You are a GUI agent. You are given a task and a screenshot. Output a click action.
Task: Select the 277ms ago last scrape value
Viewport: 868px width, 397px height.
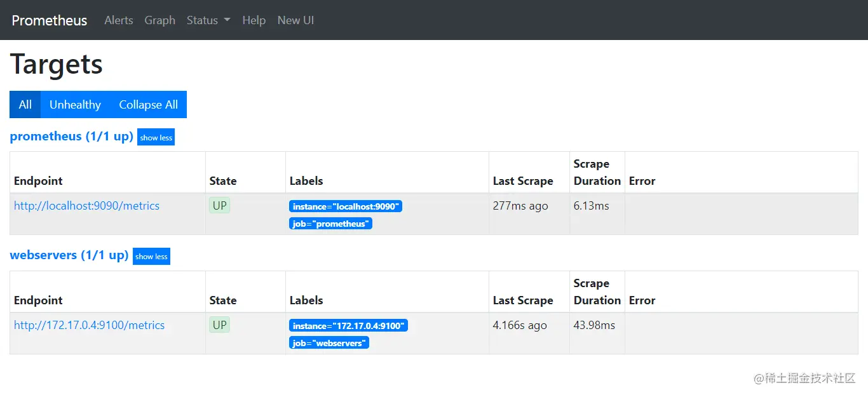click(x=520, y=206)
